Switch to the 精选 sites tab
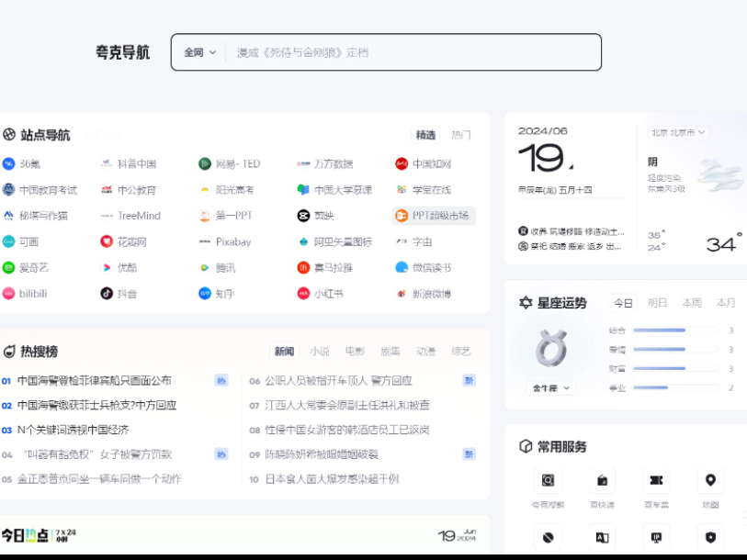Viewport: 747px width, 560px height. [x=425, y=135]
